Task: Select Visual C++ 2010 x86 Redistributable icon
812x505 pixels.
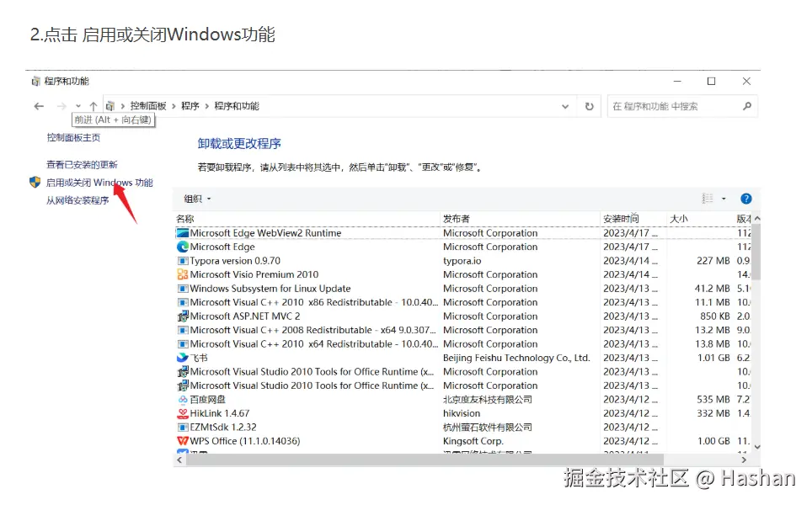Action: [182, 303]
